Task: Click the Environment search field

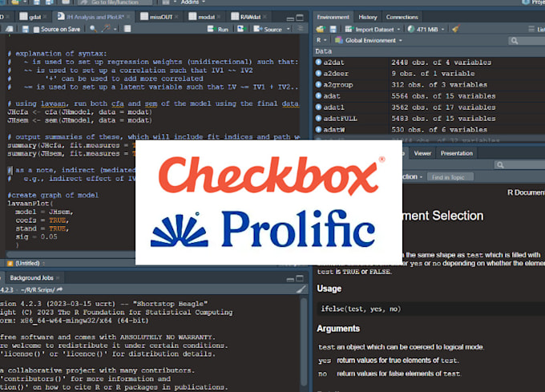Action: [x=527, y=41]
